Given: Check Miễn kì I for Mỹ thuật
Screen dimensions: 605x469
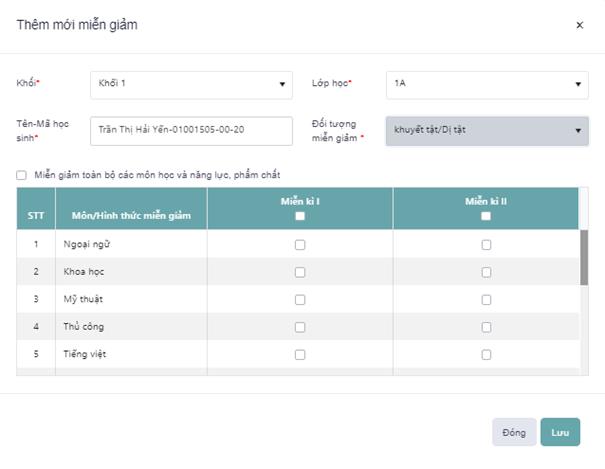Looking at the screenshot, I should tap(299, 299).
